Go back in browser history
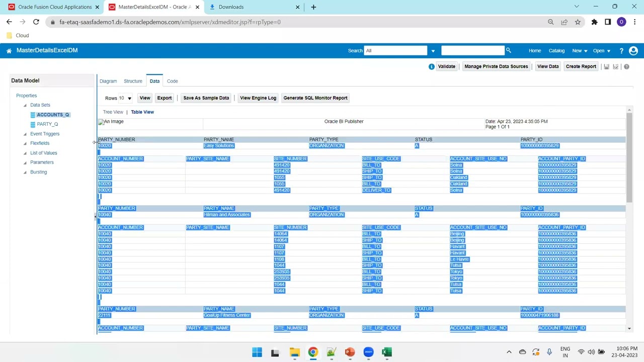This screenshot has width=644, height=362. point(9,22)
